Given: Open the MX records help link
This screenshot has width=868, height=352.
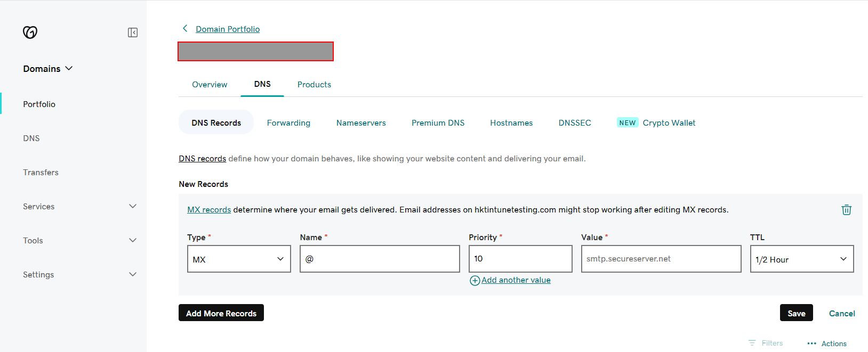Looking at the screenshot, I should click(209, 210).
